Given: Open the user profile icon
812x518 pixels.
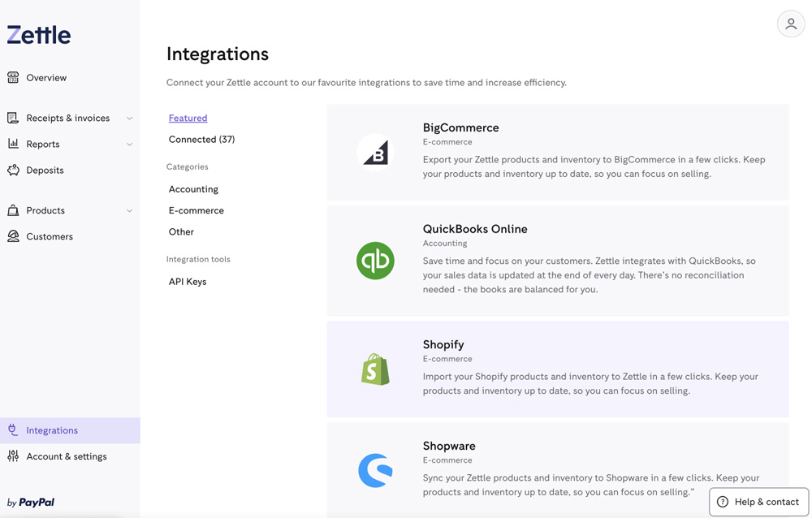Looking at the screenshot, I should click(790, 24).
